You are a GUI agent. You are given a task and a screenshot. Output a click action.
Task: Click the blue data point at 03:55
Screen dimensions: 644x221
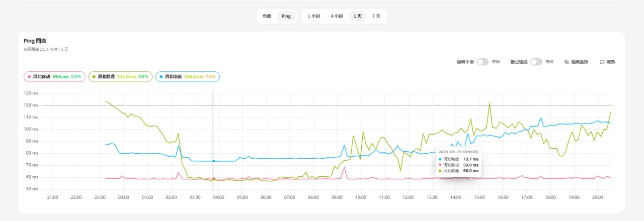213,161
